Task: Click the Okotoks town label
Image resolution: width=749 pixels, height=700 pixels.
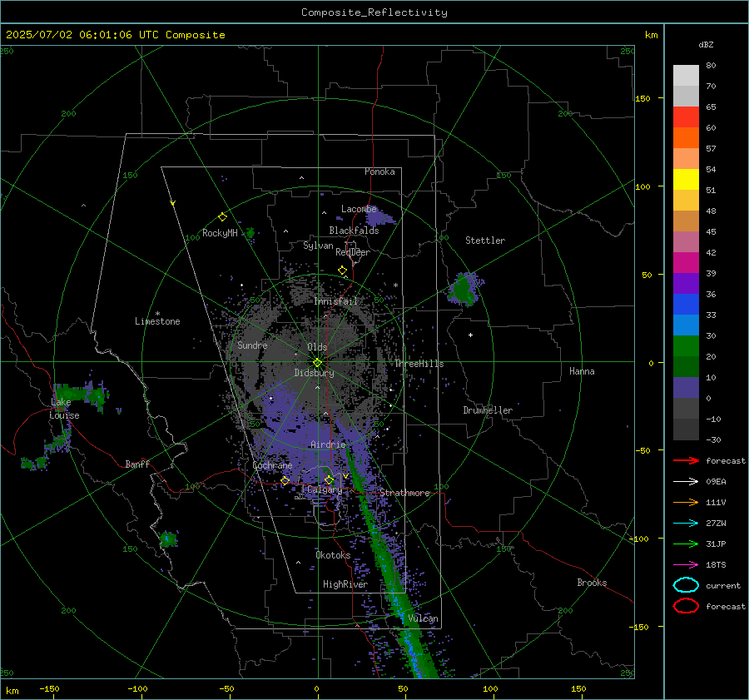Action: click(x=333, y=555)
